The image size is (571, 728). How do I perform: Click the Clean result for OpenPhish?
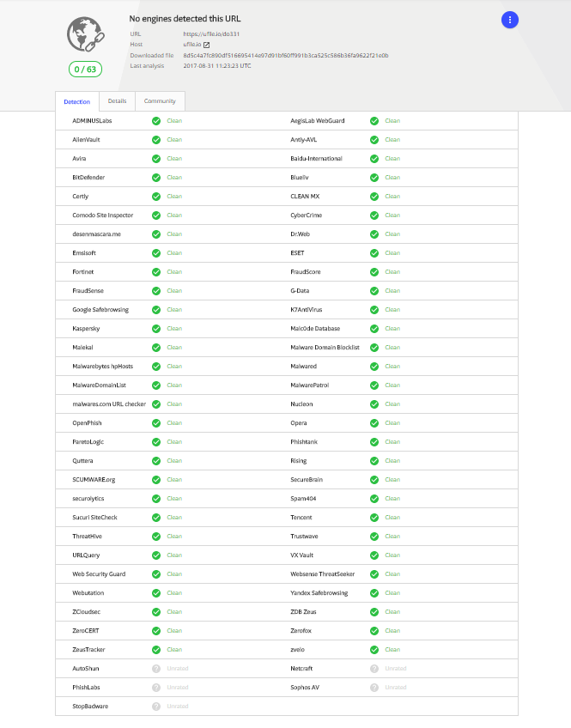coord(174,423)
